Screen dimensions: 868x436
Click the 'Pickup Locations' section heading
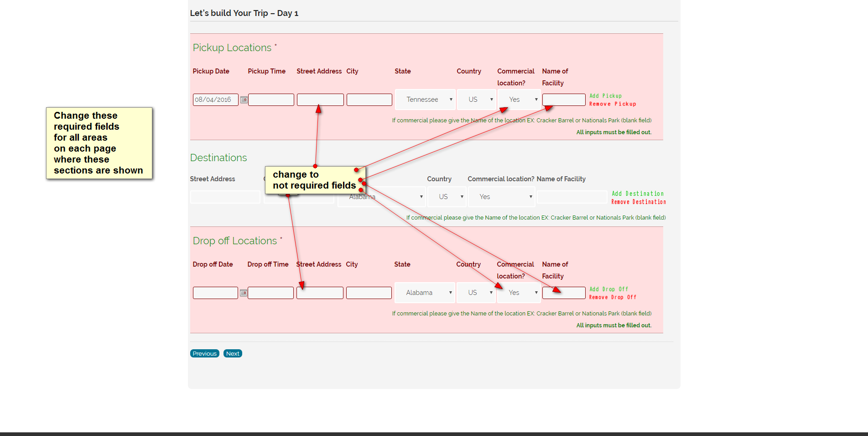[x=232, y=47]
